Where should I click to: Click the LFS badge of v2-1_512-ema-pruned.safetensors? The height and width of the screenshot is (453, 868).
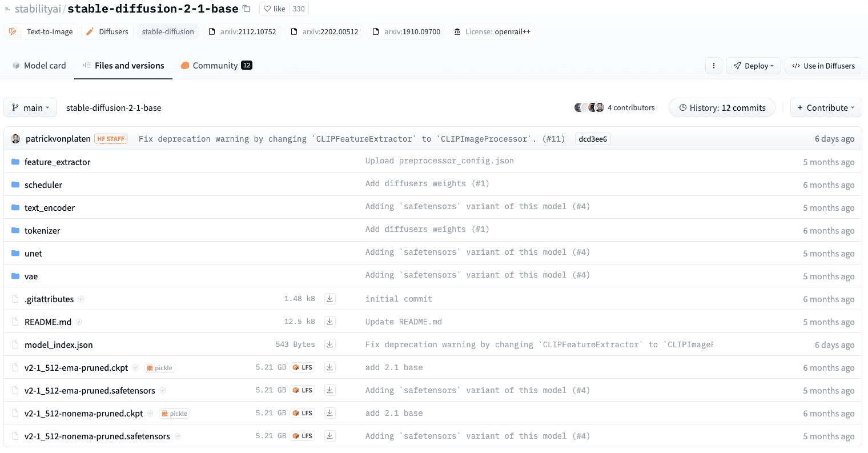coord(303,390)
